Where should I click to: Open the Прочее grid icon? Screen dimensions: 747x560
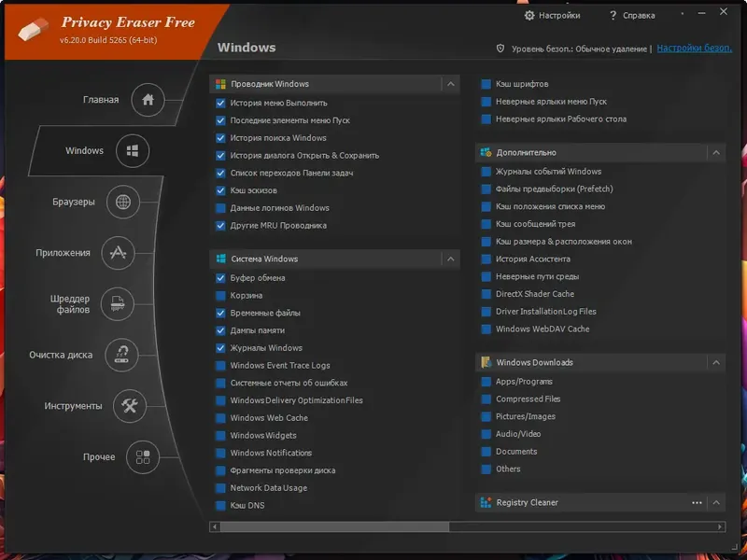point(143,457)
